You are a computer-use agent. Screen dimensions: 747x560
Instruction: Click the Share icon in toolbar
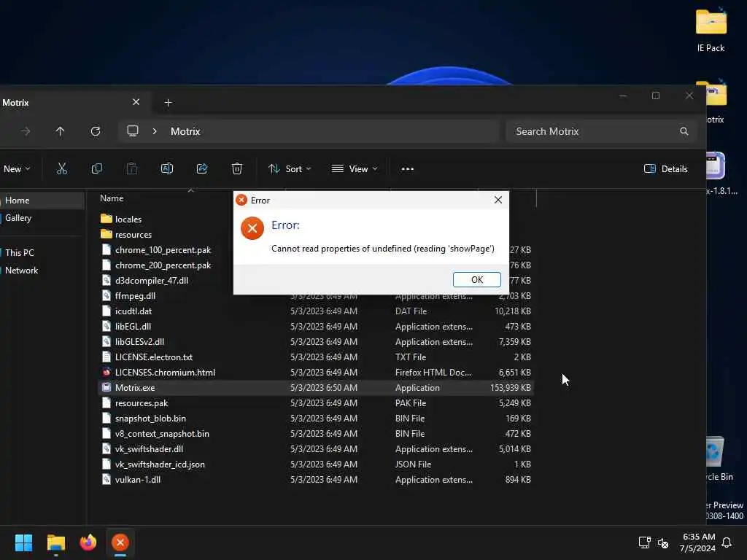[202, 168]
